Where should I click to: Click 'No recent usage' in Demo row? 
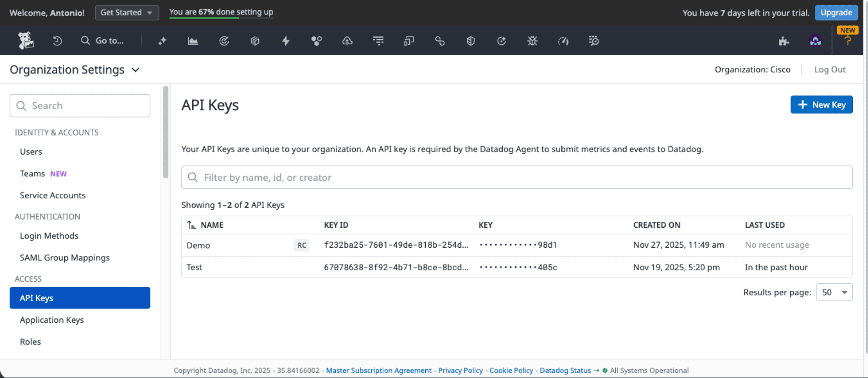(x=777, y=245)
